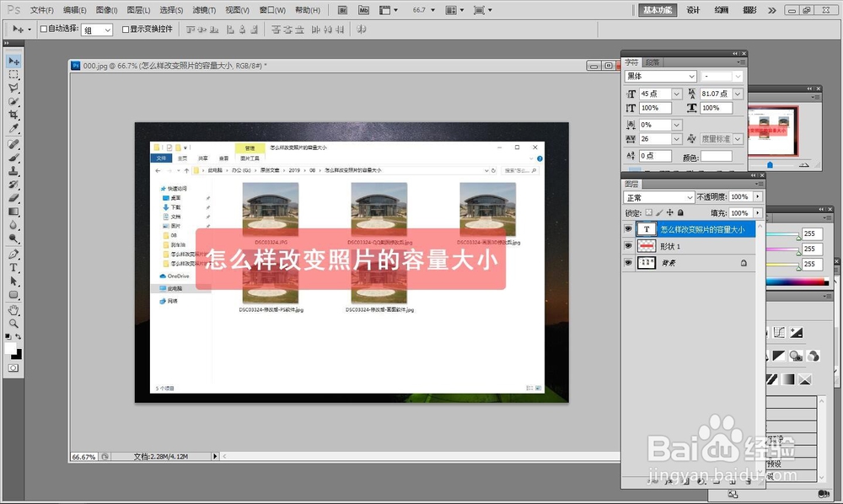Select the Move tool

click(x=12, y=61)
